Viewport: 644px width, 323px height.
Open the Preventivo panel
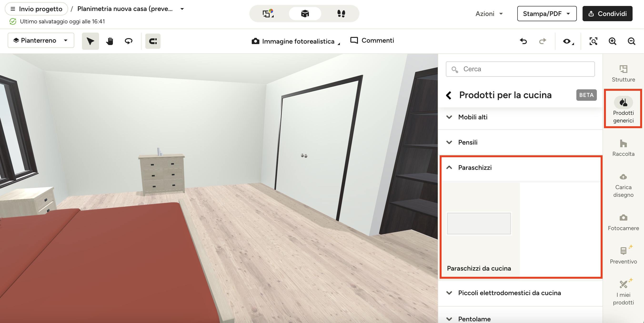coord(623,255)
